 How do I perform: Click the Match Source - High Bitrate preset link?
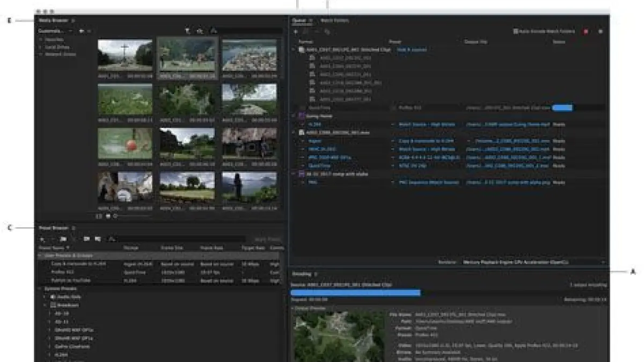click(x=427, y=125)
